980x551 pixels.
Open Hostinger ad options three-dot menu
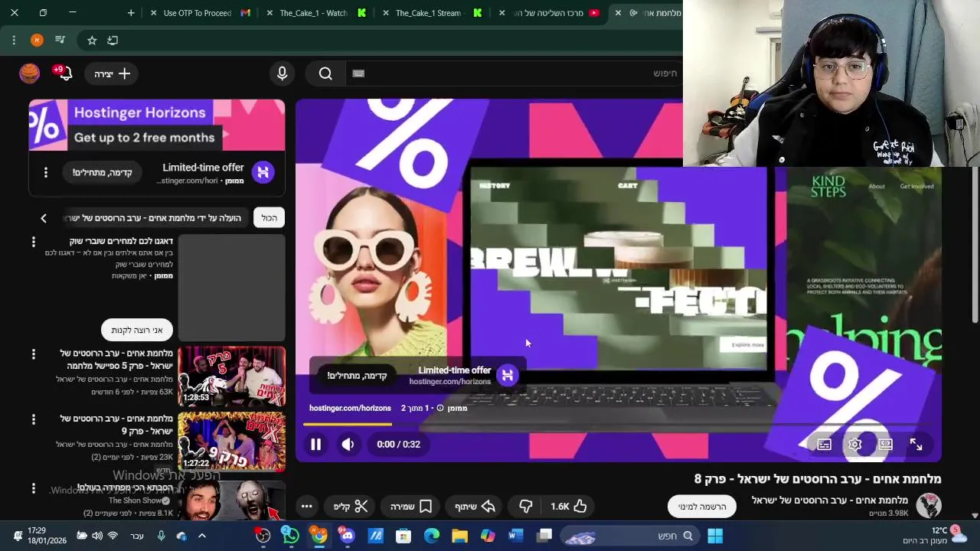click(x=46, y=172)
